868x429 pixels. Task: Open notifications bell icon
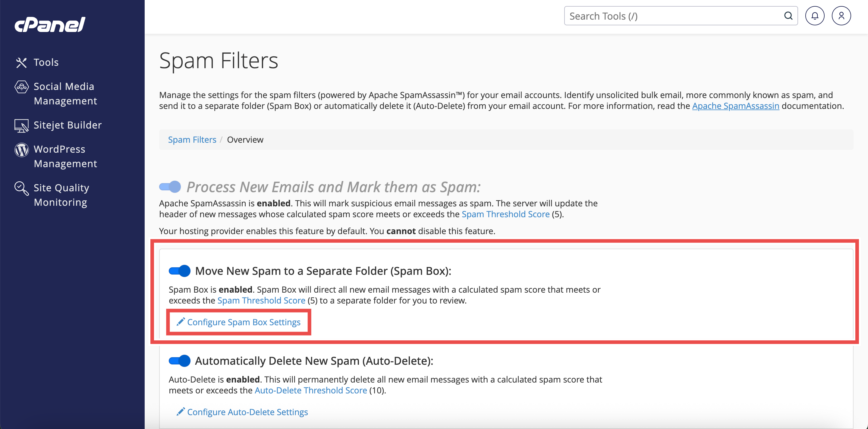point(814,16)
